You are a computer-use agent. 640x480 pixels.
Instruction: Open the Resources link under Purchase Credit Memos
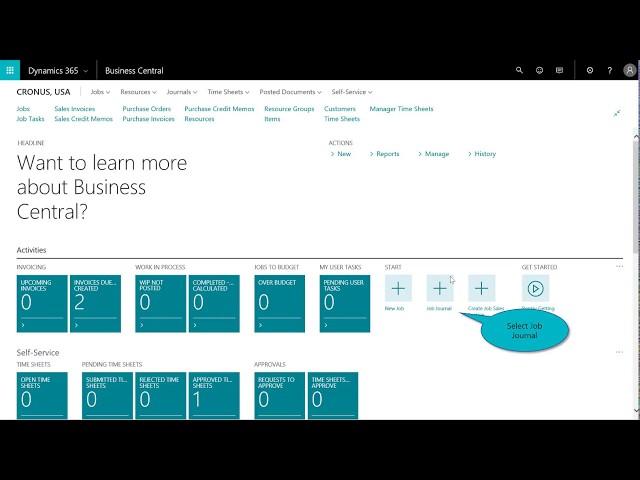(199, 119)
